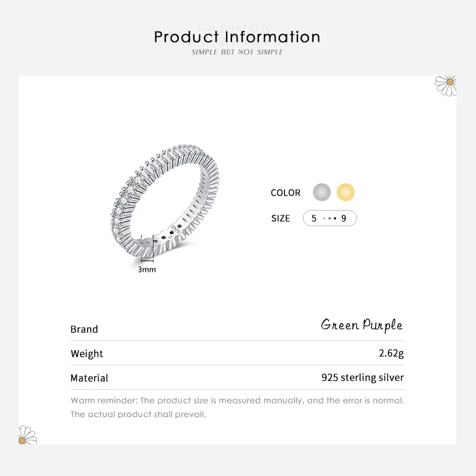The width and height of the screenshot is (476, 476).
Task: Click the SIZE label
Action: pyautogui.click(x=281, y=218)
